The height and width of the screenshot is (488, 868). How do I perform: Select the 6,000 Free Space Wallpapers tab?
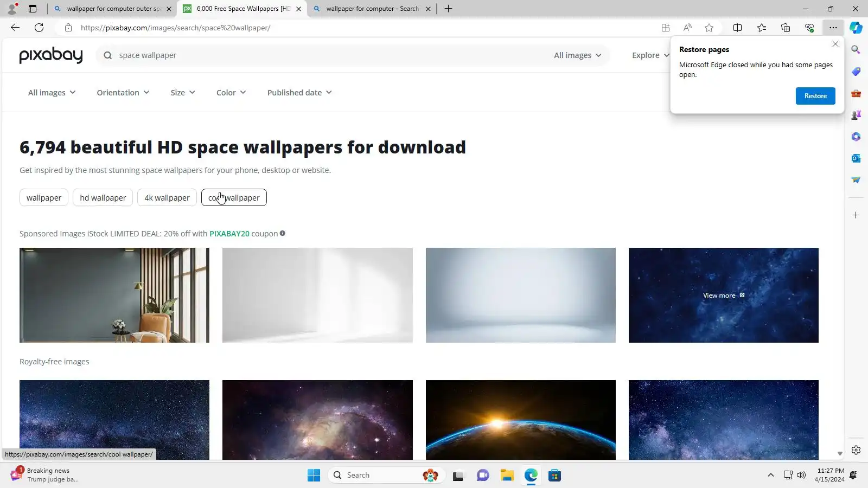242,9
